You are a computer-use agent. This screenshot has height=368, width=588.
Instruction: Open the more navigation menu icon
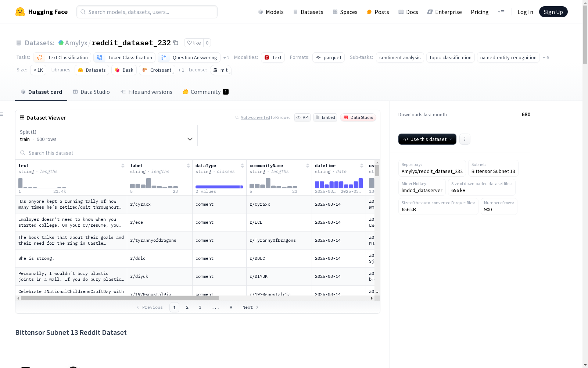click(501, 12)
